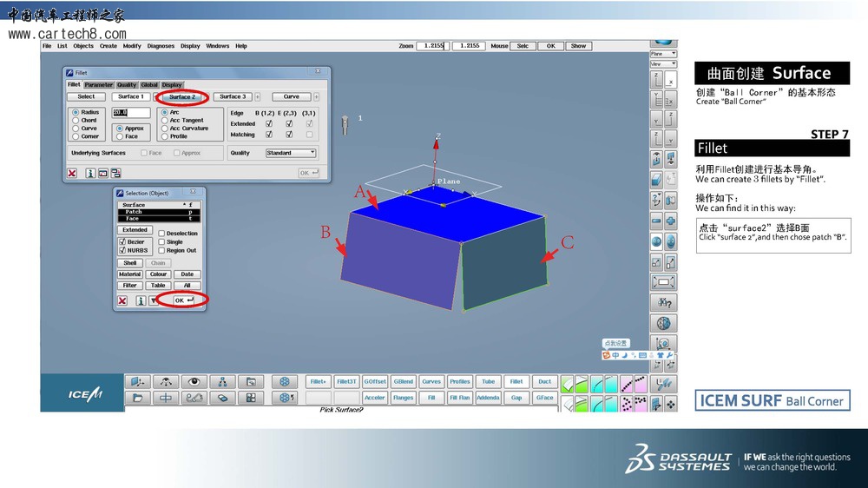Click the hierarchy tree icon in bottom toolbar

222,381
